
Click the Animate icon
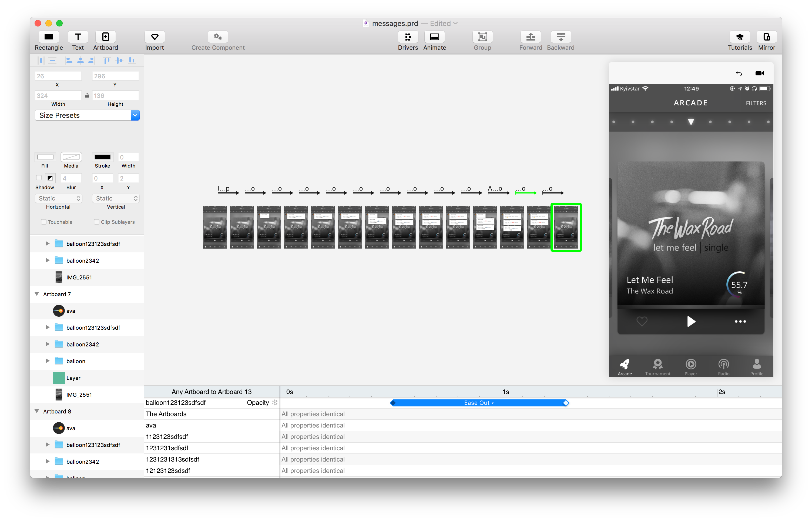[434, 36]
